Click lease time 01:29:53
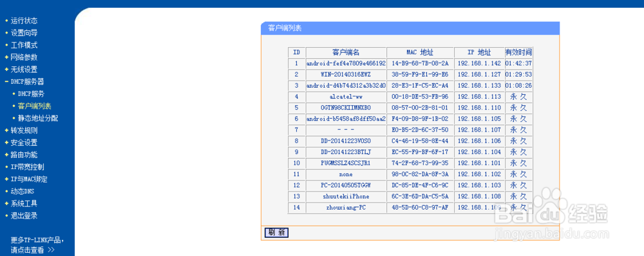 pyautogui.click(x=518, y=75)
